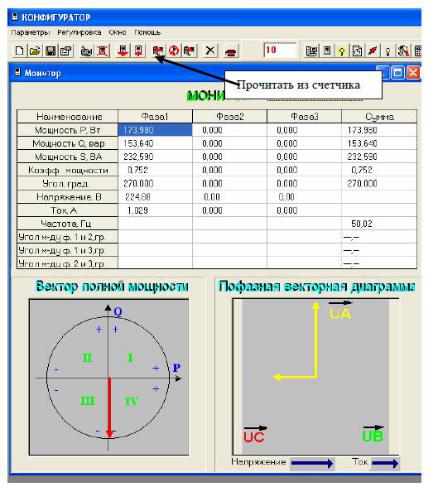Select the Угол м-ду ф. 1 и 2 row label
Image resolution: width=431 pixels, height=493 pixels.
[68, 237]
